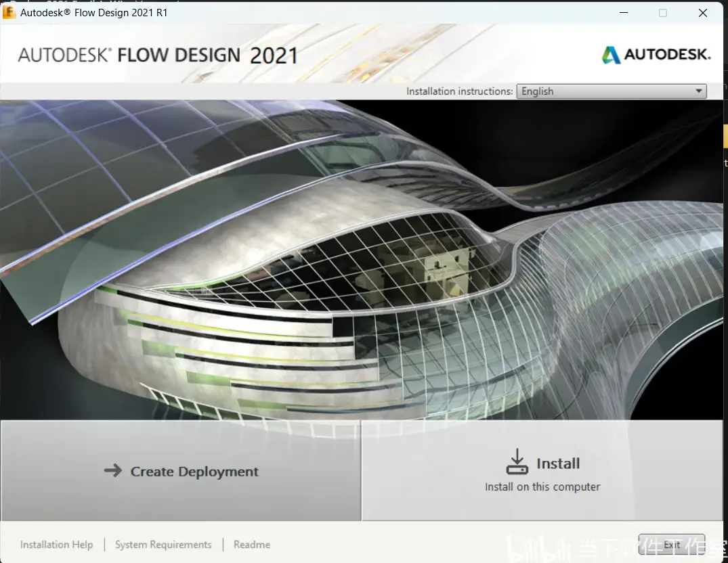
Task: Open the Installation Help link
Action: [x=57, y=545]
